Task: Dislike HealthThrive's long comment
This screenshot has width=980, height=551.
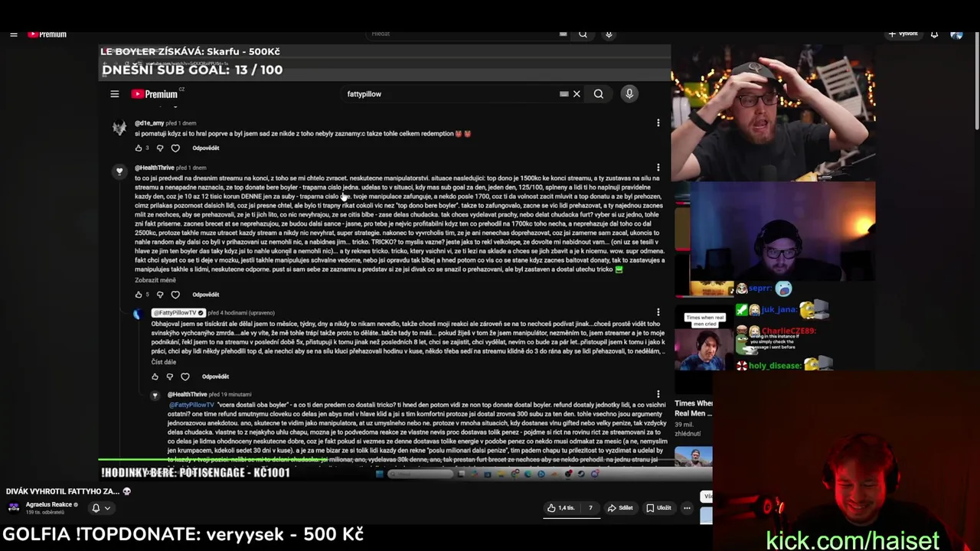Action: [x=160, y=295]
